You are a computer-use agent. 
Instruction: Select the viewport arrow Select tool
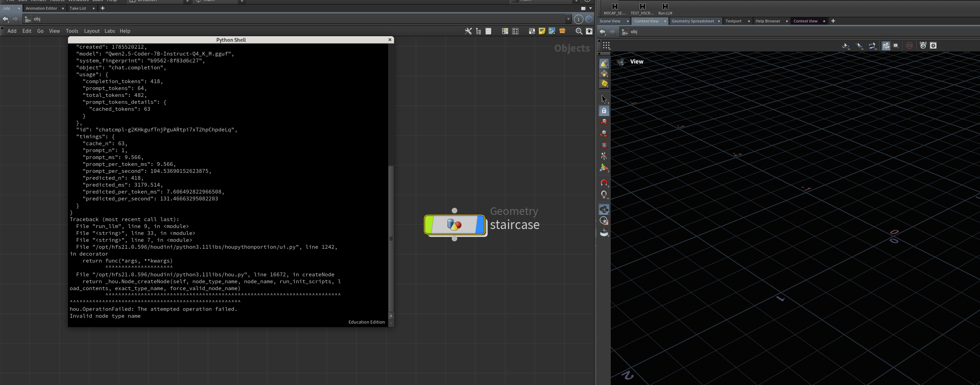(604, 99)
